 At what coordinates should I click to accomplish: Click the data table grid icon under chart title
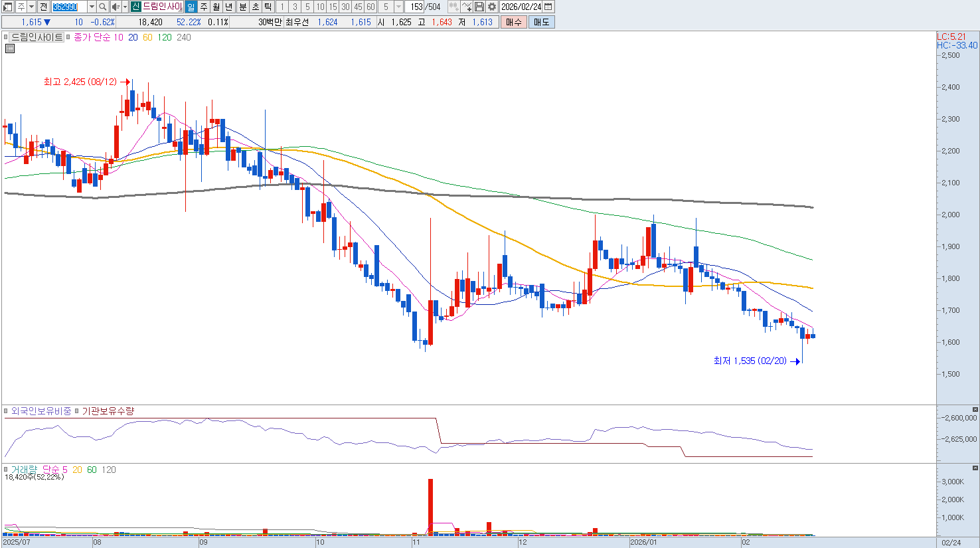[x=10, y=48]
